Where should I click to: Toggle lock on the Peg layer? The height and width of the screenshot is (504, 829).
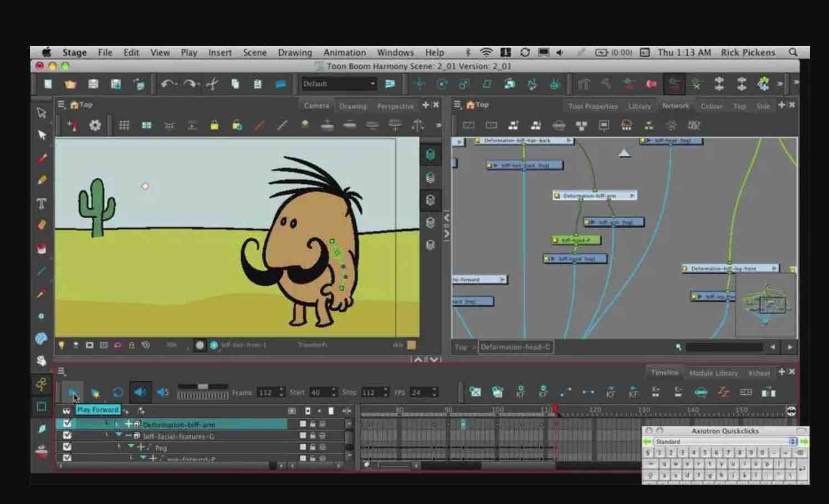pyautogui.click(x=313, y=447)
